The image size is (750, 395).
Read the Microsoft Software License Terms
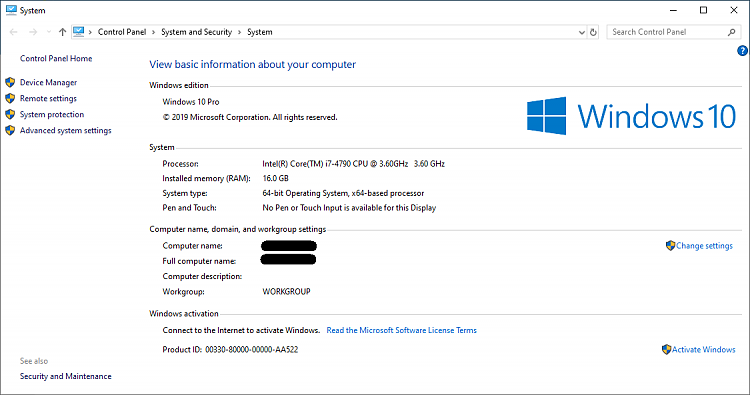(401, 330)
